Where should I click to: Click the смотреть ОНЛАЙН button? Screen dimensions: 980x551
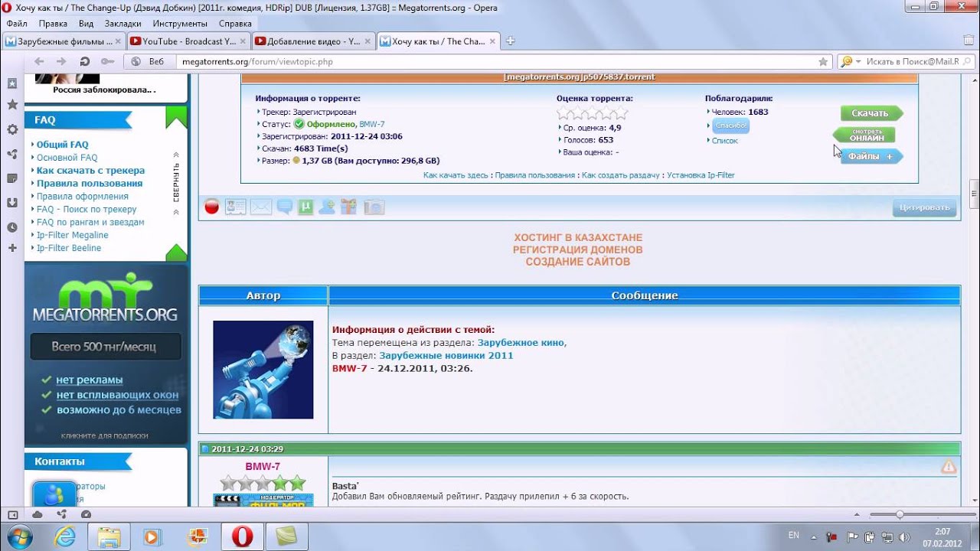coord(865,135)
